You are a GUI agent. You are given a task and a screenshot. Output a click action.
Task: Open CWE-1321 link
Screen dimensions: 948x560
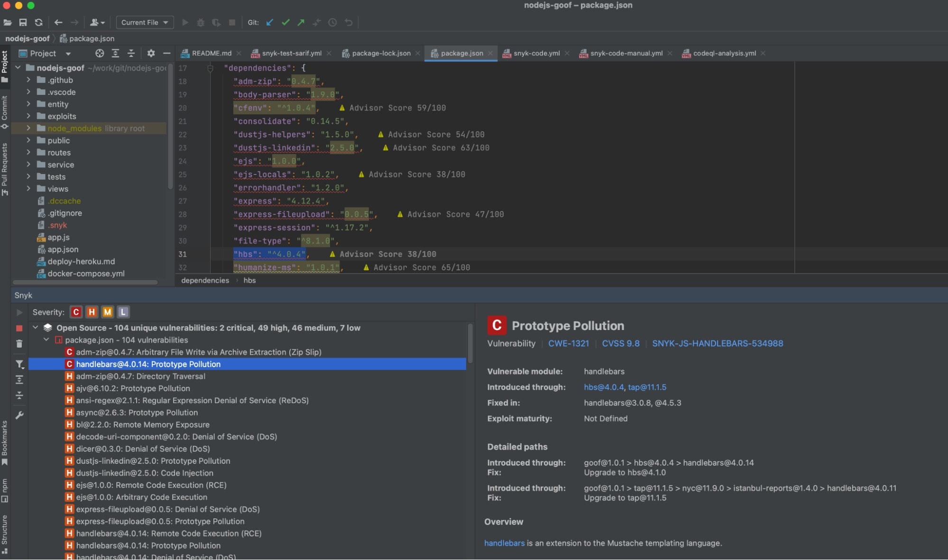tap(569, 343)
